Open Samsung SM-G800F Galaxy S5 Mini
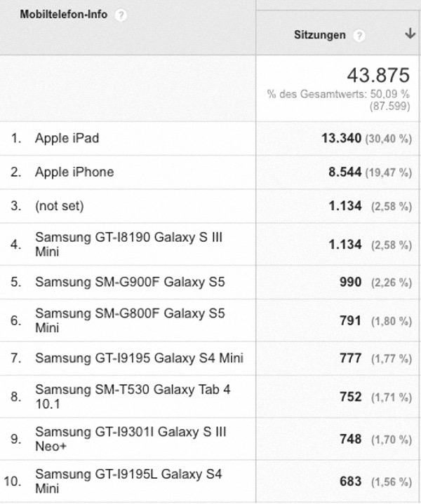421x504 pixels. 130,320
